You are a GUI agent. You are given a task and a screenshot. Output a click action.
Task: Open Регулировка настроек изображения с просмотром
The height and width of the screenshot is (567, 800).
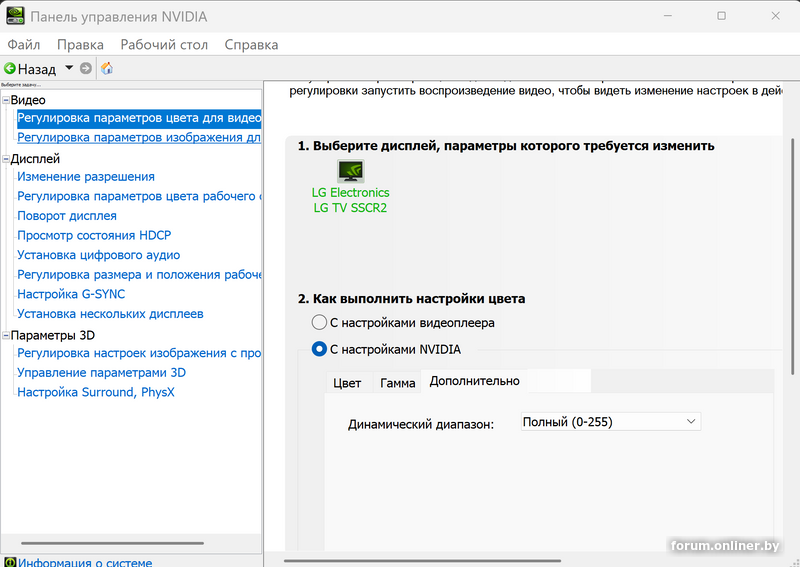139,353
